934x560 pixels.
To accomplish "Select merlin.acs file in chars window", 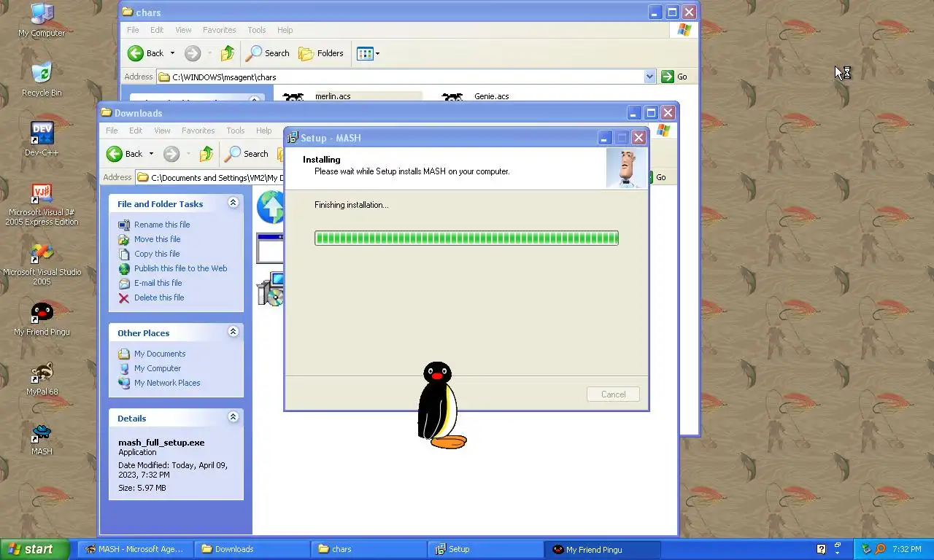I will pos(333,96).
